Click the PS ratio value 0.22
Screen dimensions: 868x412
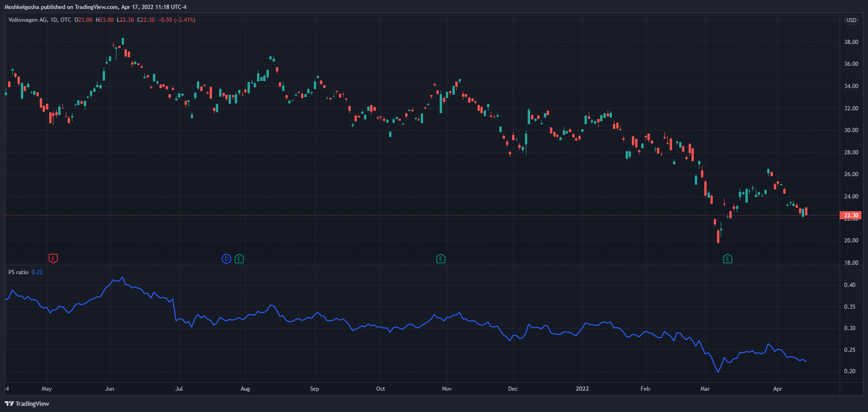tap(37, 272)
